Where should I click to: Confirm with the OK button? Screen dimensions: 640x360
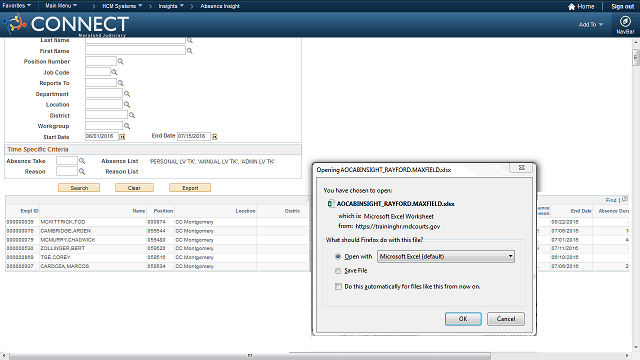(463, 319)
